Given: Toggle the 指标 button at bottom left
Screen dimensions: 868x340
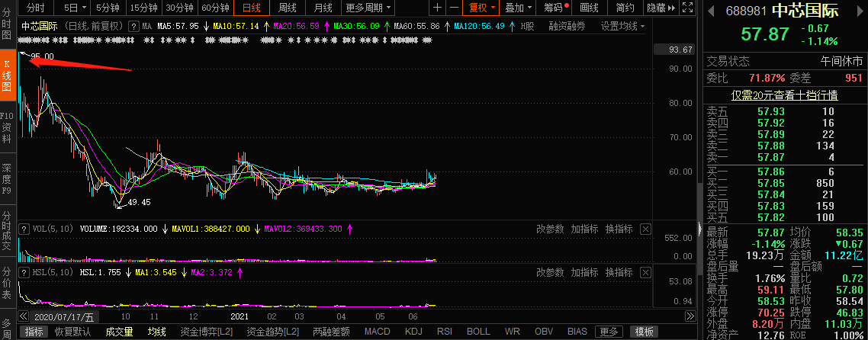Looking at the screenshot, I should coord(33,332).
